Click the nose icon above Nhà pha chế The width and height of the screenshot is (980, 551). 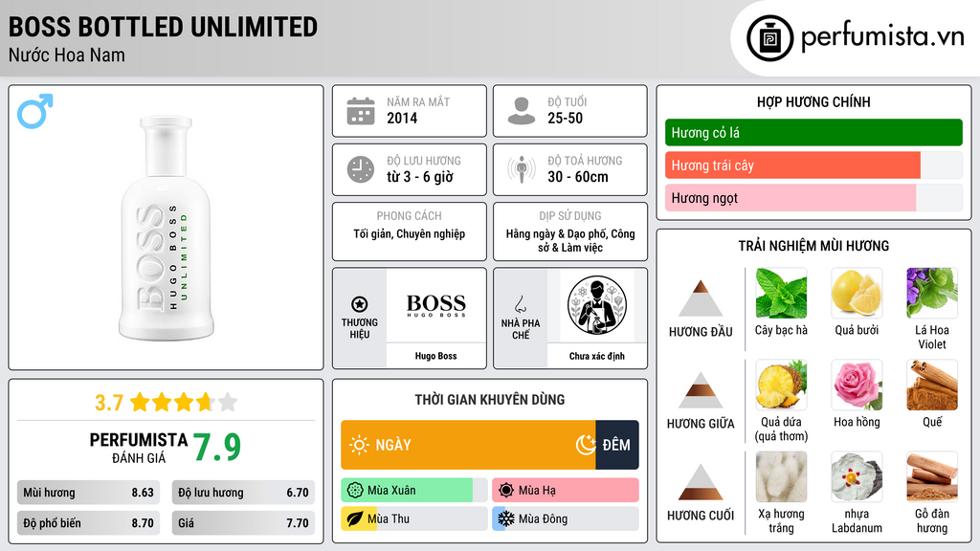(520, 304)
